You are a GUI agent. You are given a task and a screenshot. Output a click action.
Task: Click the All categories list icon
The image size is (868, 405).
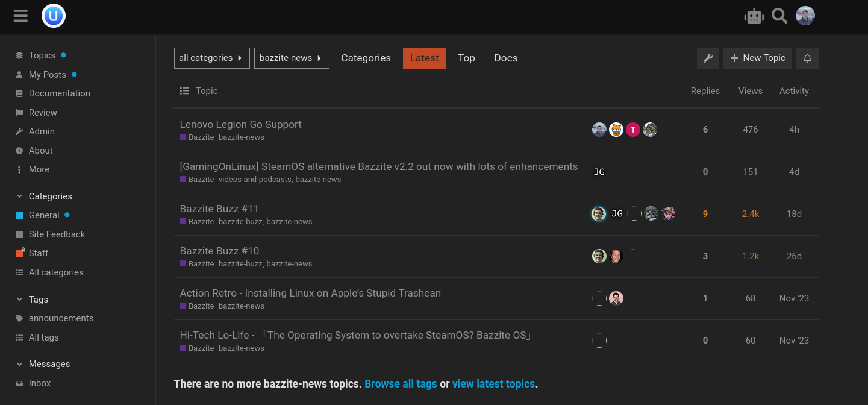click(19, 272)
